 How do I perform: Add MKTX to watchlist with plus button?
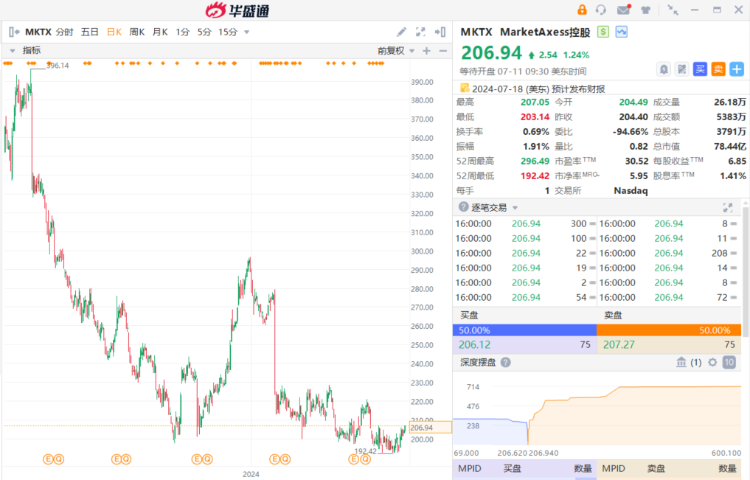(737, 69)
